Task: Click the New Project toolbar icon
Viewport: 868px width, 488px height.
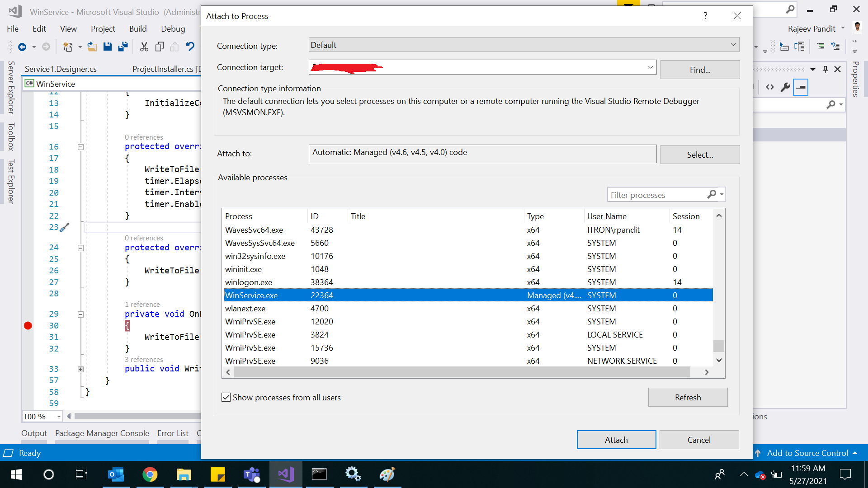Action: (x=69, y=47)
